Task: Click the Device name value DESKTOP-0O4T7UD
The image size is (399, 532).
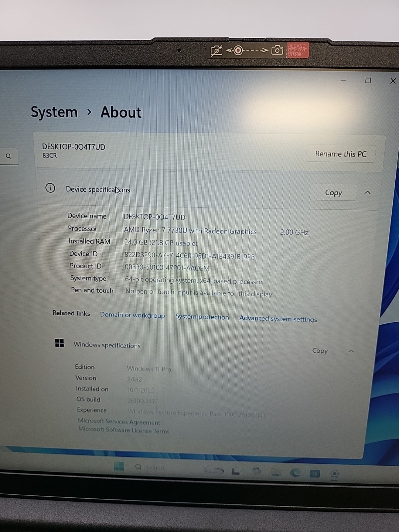Action: click(x=154, y=217)
